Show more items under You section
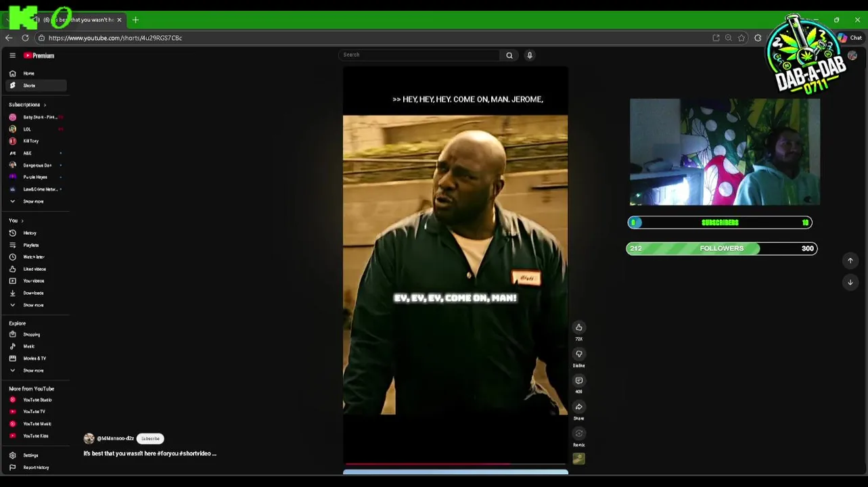This screenshot has width=868, height=487. (x=36, y=305)
